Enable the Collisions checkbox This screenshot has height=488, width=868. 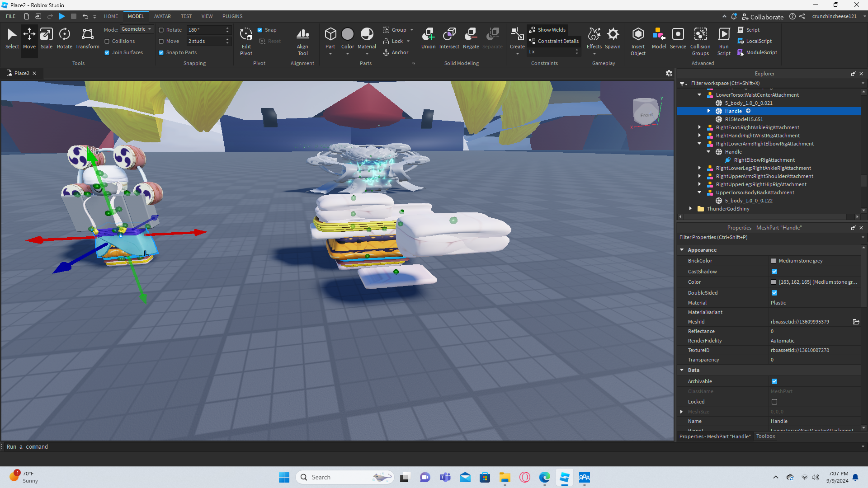coord(107,41)
